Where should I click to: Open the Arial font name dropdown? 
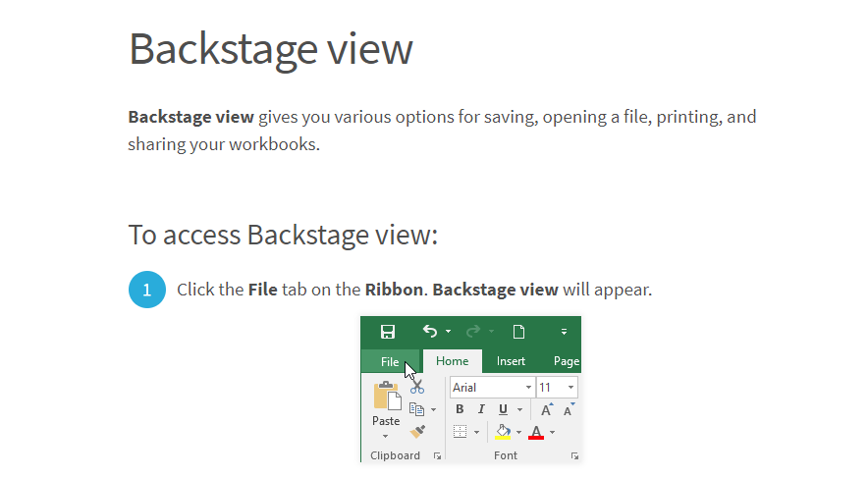coord(492,388)
